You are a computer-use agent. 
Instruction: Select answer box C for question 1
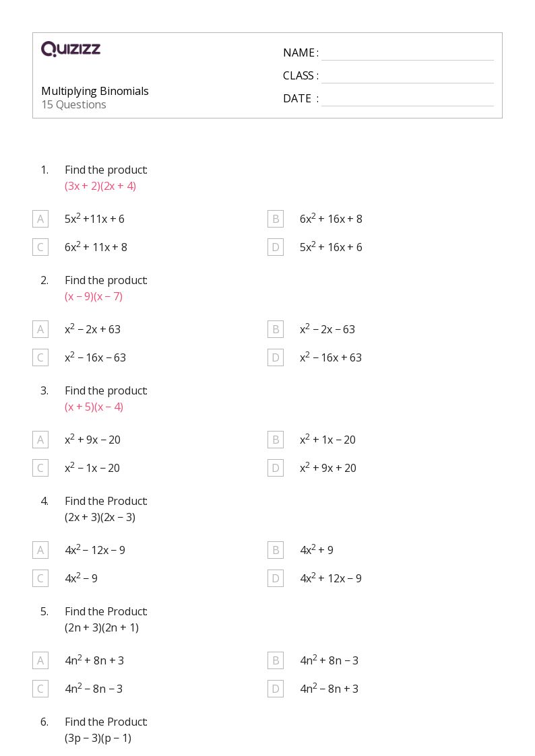(40, 247)
